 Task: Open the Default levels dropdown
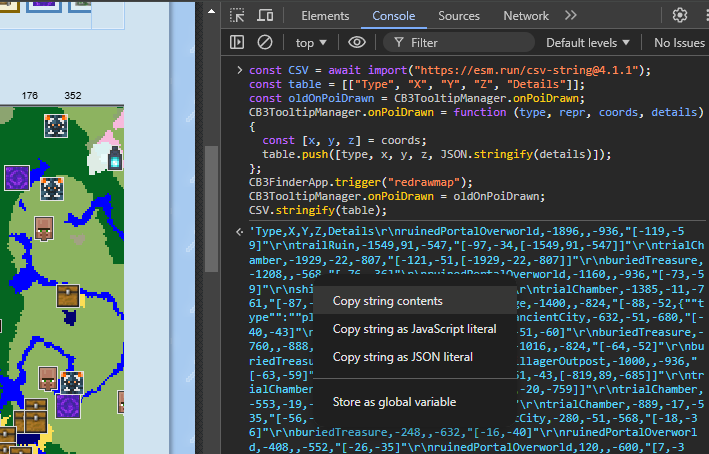pos(587,43)
